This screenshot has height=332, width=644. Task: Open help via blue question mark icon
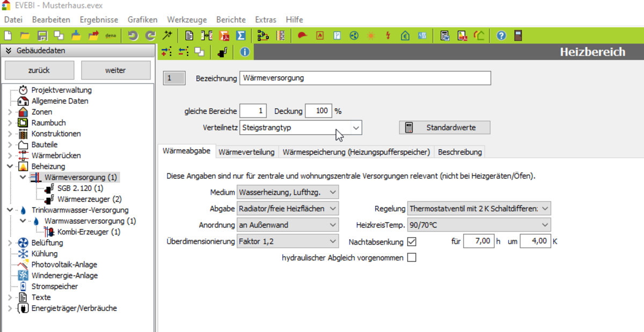point(501,36)
